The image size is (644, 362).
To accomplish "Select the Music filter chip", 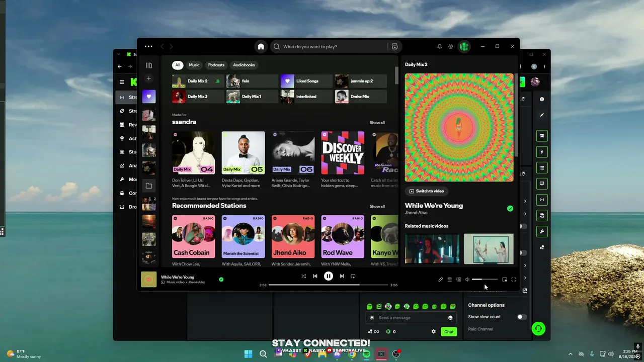I will click(x=194, y=65).
